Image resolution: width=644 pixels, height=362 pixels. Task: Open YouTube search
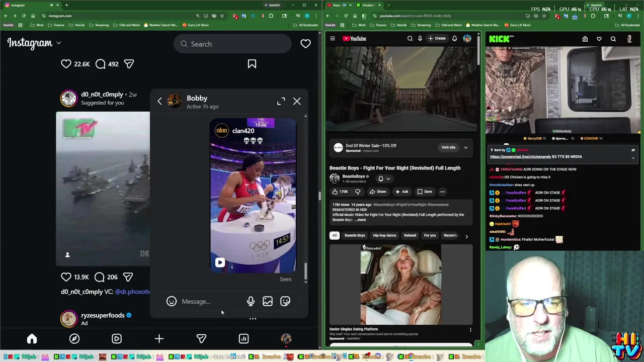pos(410,39)
